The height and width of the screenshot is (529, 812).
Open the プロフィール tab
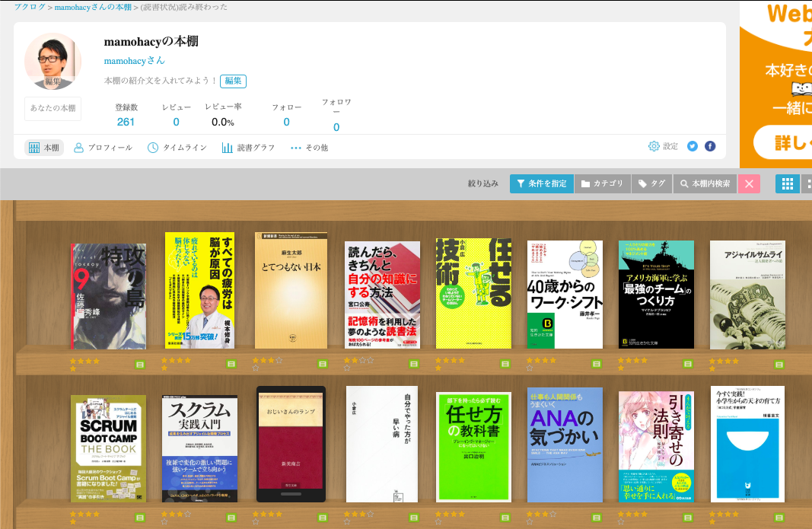[103, 148]
